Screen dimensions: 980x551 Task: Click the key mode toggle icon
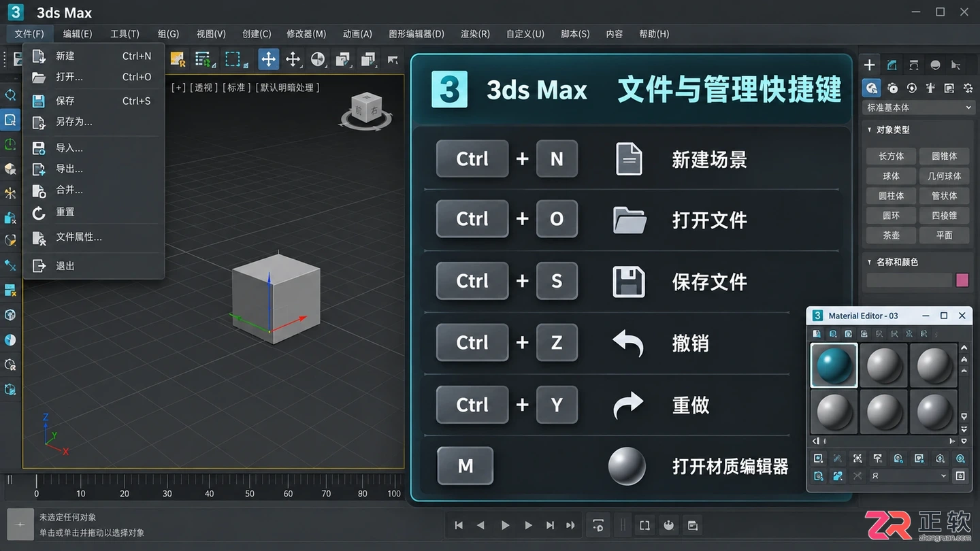point(598,525)
